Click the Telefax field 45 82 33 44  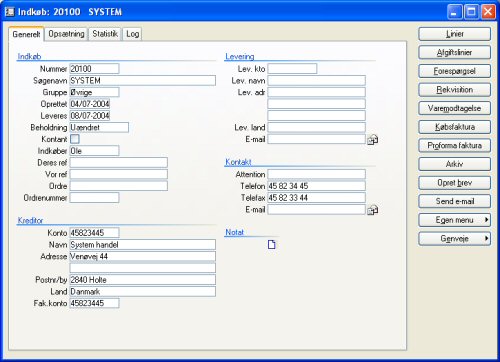tap(317, 198)
